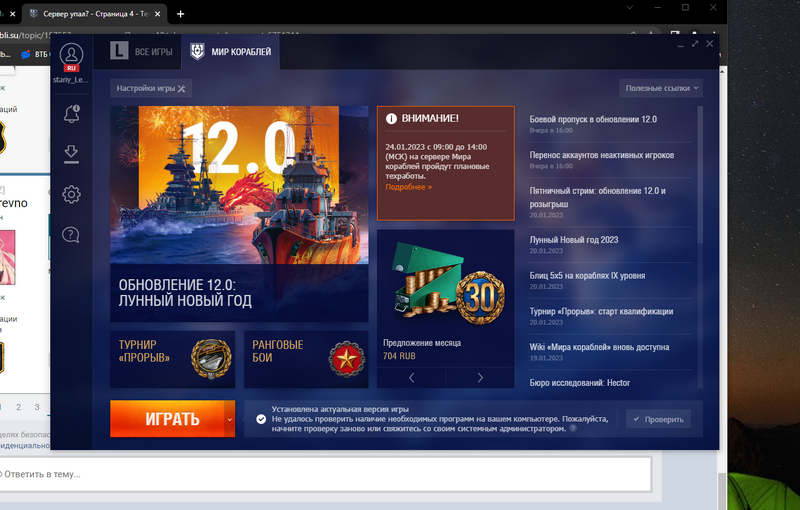Open "Настройки игры" game settings

pos(150,88)
